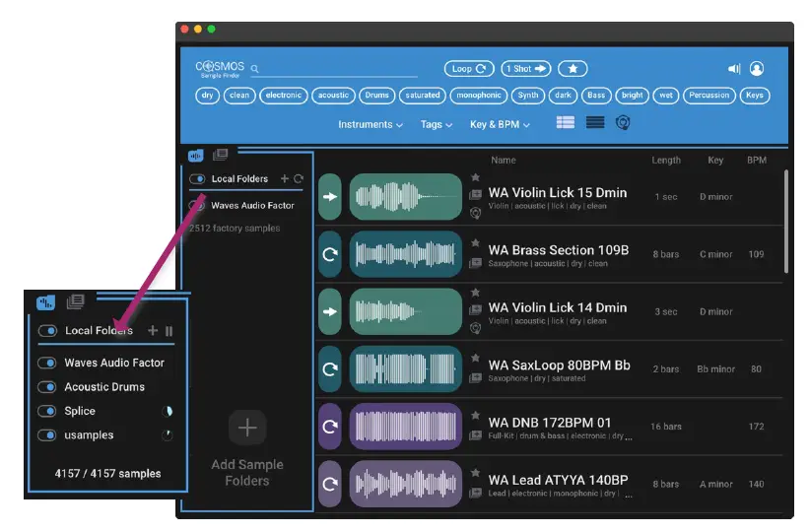The height and width of the screenshot is (532, 809).
Task: Add WA DNB 172BPM 01 to collection
Action: [x=475, y=435]
